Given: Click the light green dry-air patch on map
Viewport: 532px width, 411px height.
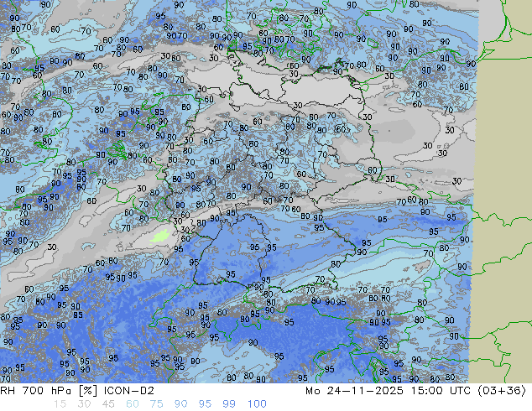Looking at the screenshot, I should click(159, 236).
